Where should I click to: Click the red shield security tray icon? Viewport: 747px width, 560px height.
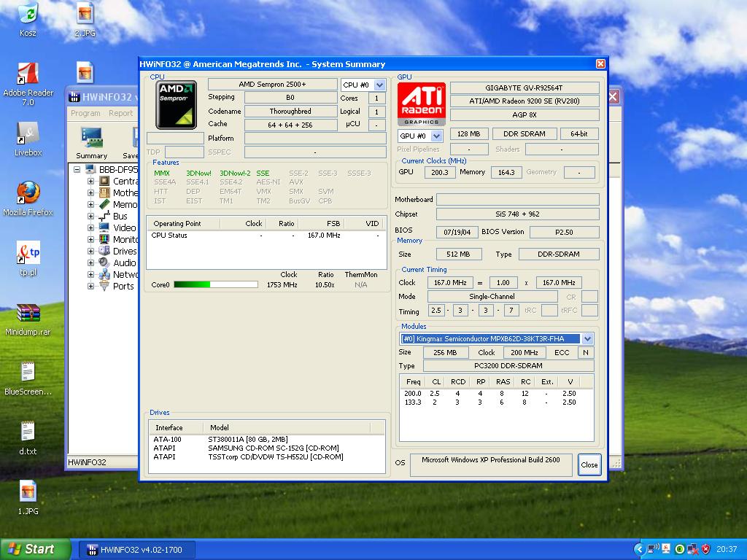(705, 549)
